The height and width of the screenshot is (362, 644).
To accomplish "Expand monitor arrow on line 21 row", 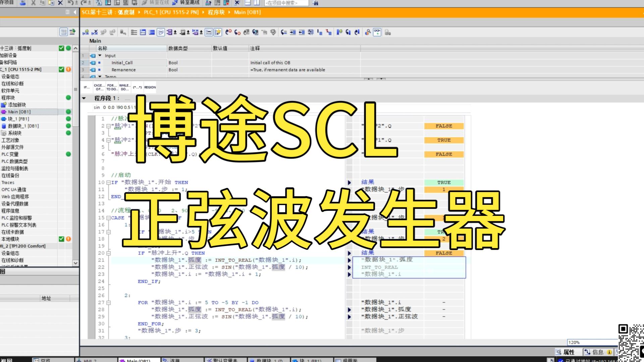I will (x=349, y=260).
